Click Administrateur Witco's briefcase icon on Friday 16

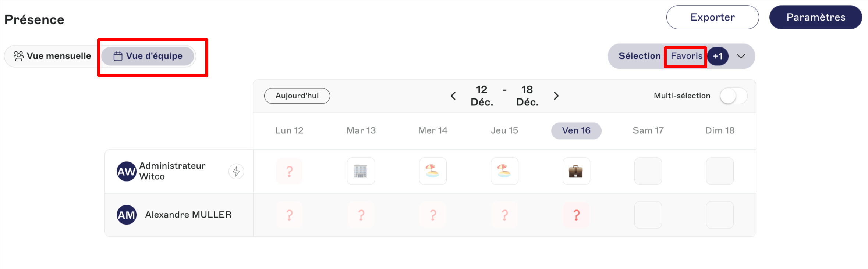point(576,171)
